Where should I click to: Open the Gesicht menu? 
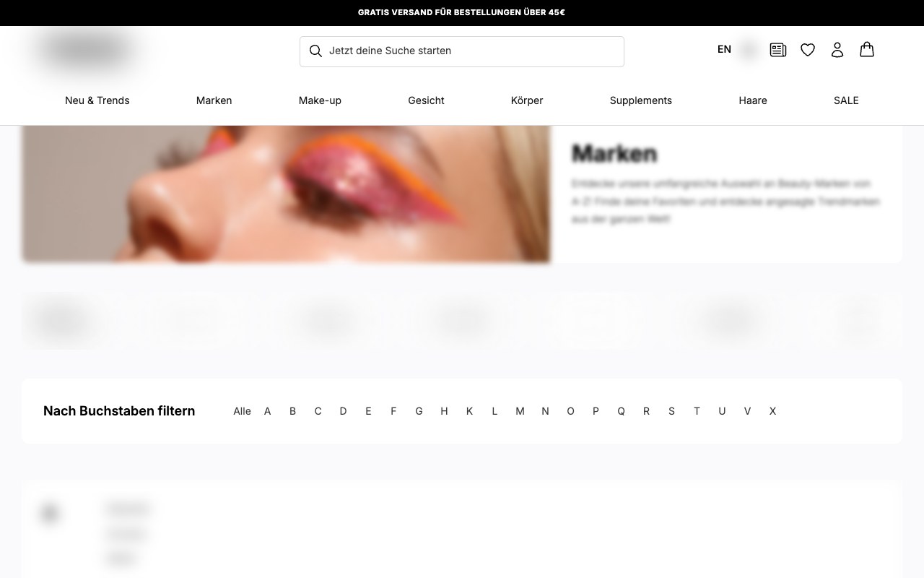click(426, 100)
